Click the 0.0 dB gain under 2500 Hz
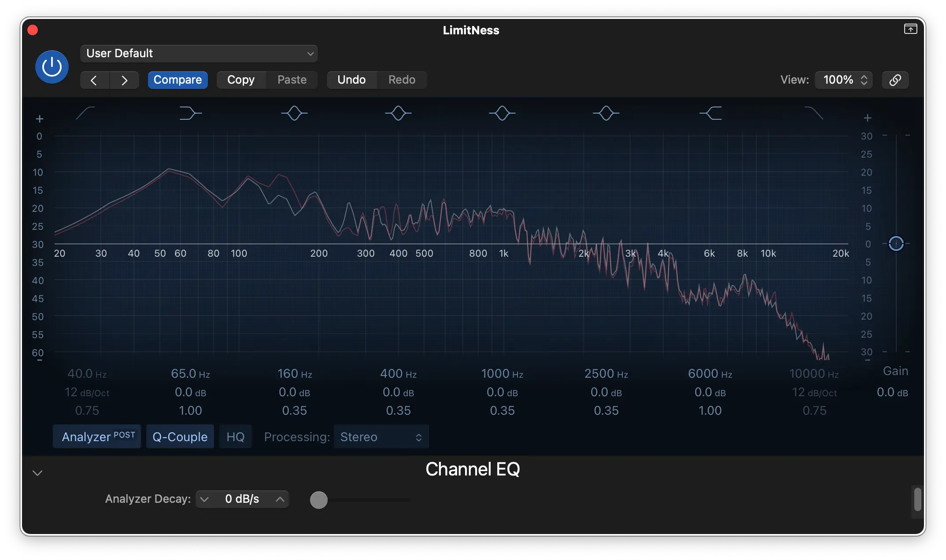The height and width of the screenshot is (560, 946). point(606,392)
